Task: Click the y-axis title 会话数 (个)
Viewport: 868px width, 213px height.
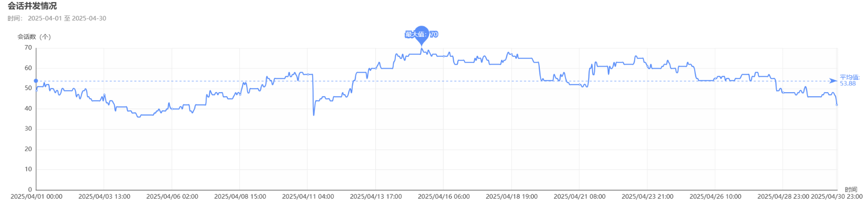Action: 34,37
